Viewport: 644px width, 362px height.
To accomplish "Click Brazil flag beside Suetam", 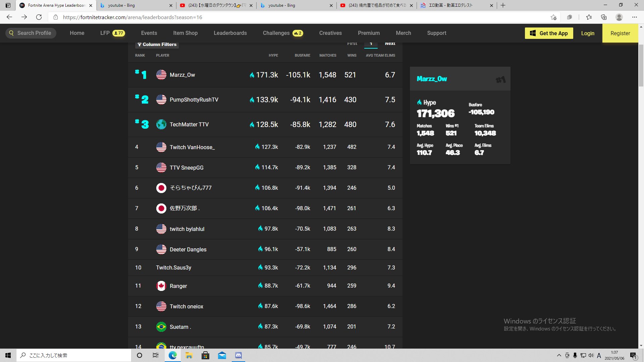I will pyautogui.click(x=161, y=326).
